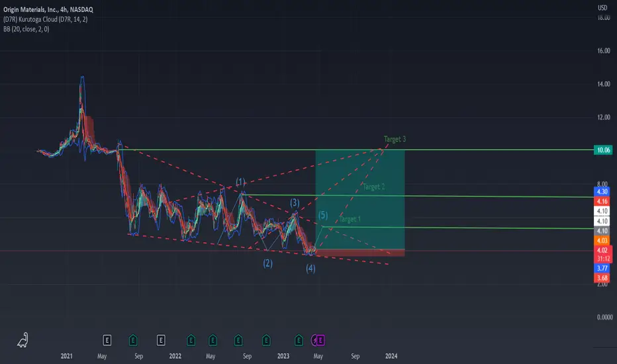Click the 31:12 bar countdown label
The image size is (617, 364).
pyautogui.click(x=603, y=259)
